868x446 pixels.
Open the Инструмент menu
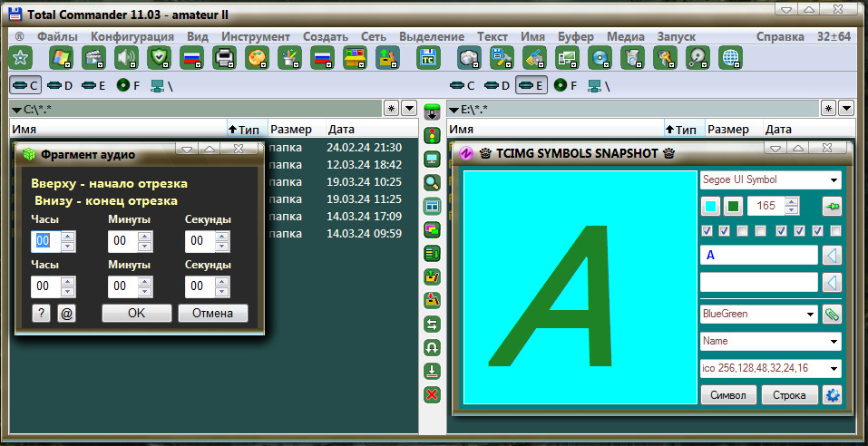[x=256, y=36]
